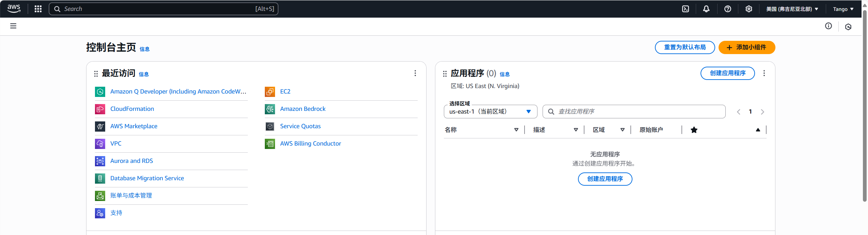868x235 pixels.
Task: Open the 应用程序 widget options menu
Action: click(764, 73)
